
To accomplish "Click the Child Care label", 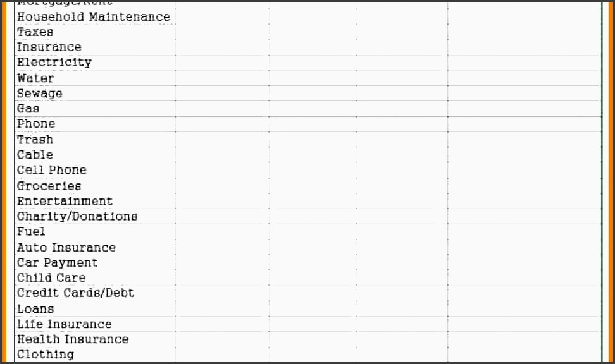I will (x=51, y=277).
